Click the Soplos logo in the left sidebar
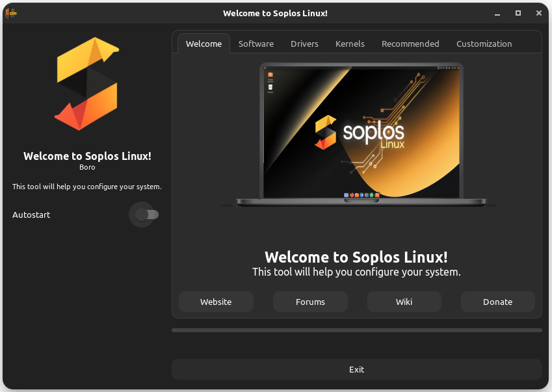Image resolution: width=552 pixels, height=392 pixels. 86,83
